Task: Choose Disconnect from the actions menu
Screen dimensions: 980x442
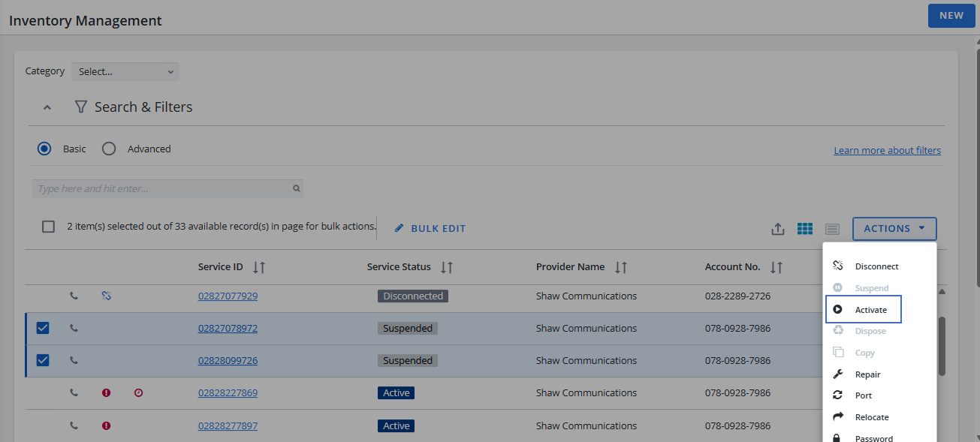Action: pyautogui.click(x=876, y=266)
